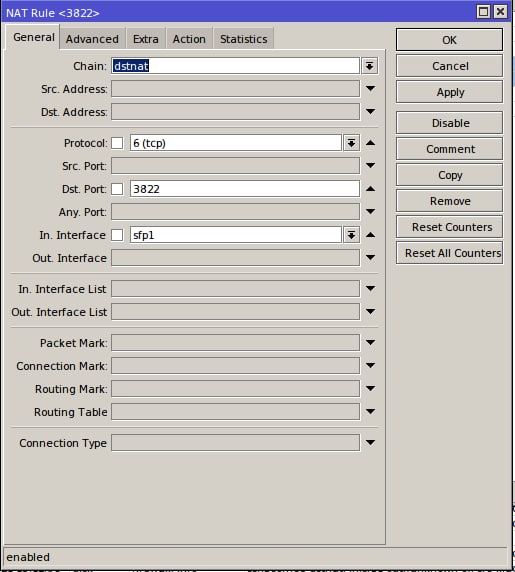Open the Protocol dropdown list
This screenshot has width=515, height=572.
[351, 143]
